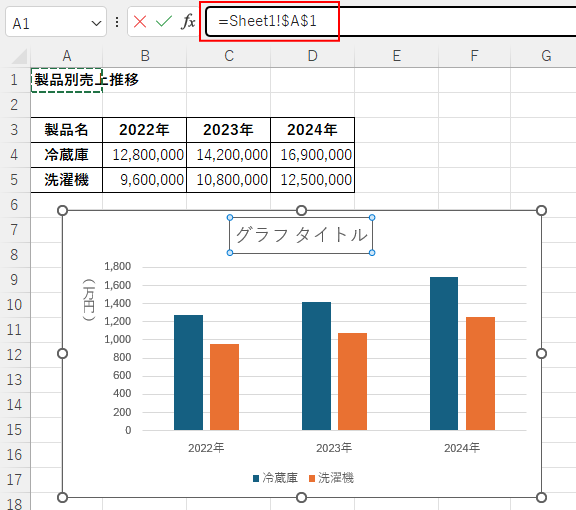The height and width of the screenshot is (510, 576).
Task: Select column D header
Action: click(312, 56)
